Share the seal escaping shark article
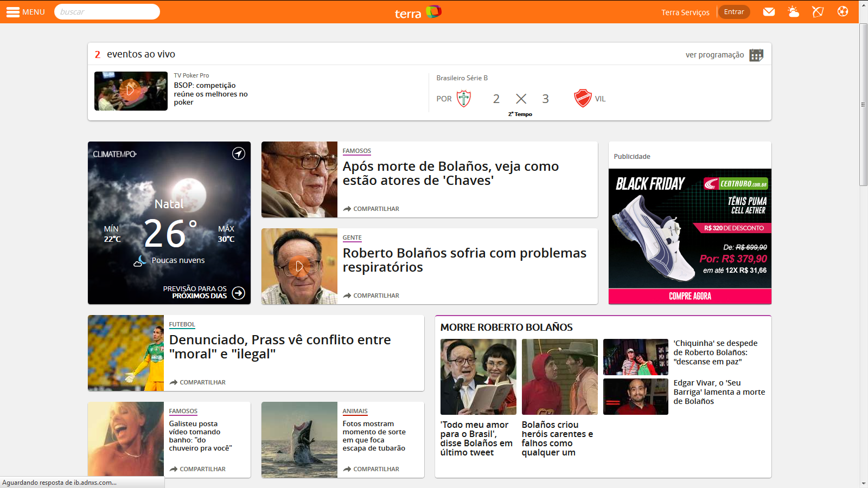 pyautogui.click(x=371, y=469)
